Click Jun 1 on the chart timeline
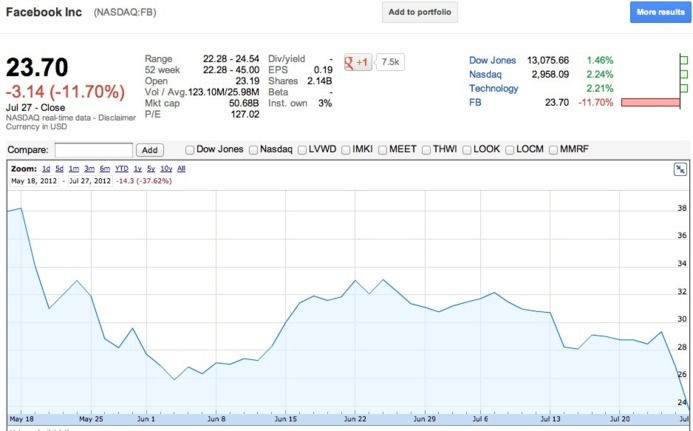Screen dimensions: 693x431 tap(146, 419)
